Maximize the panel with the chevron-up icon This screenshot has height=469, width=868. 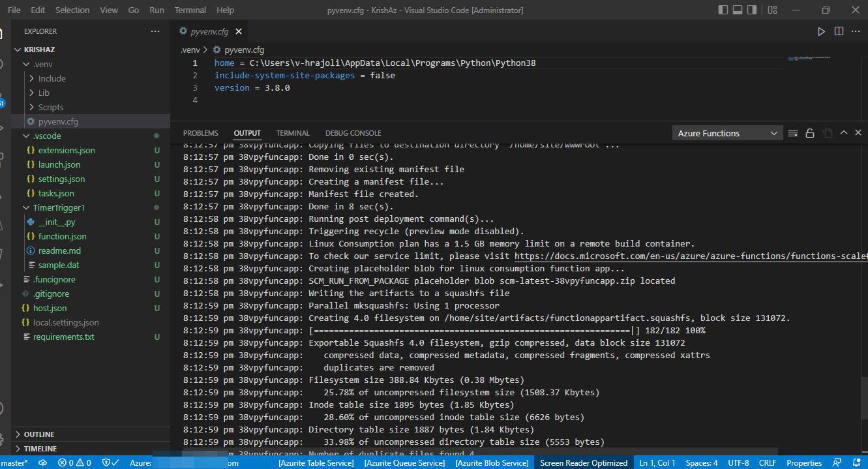843,132
